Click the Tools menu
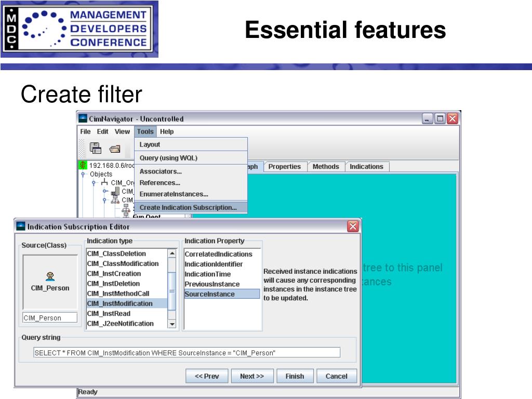Viewport: 532px width, 399px height. pyautogui.click(x=145, y=131)
